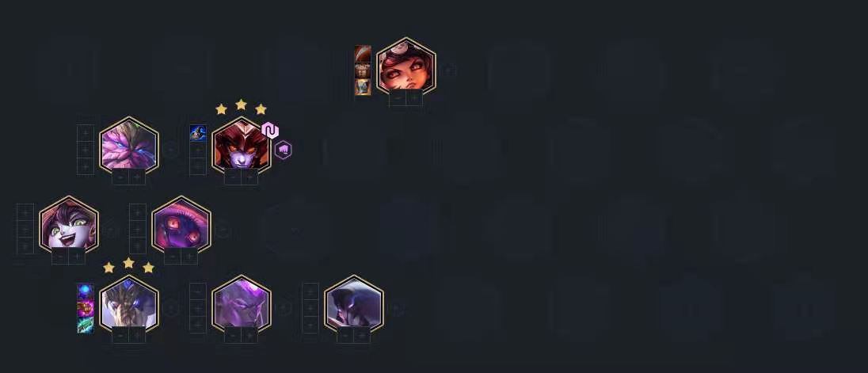Select the laughing green-eyed champion portrait
This screenshot has height=373, width=868.
pyautogui.click(x=69, y=225)
